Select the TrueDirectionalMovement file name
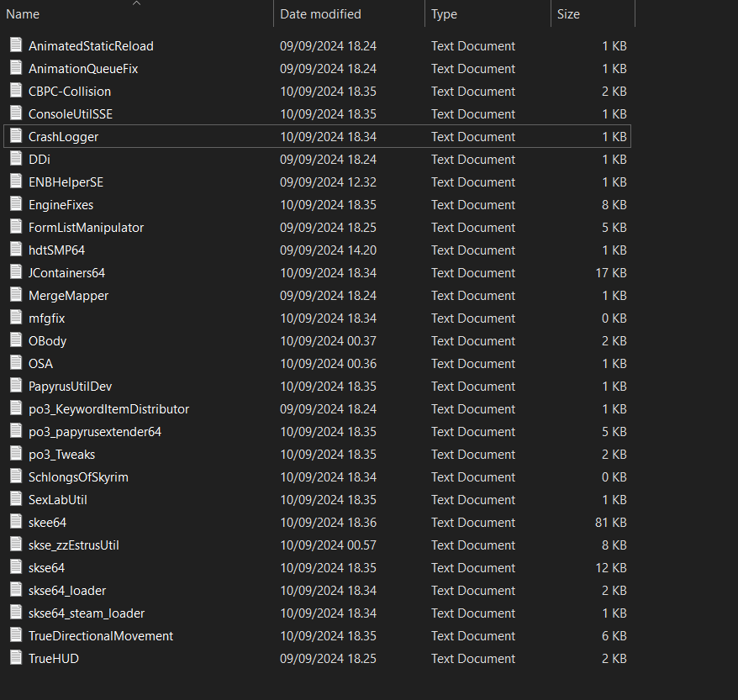Image resolution: width=738 pixels, height=700 pixels. [101, 636]
